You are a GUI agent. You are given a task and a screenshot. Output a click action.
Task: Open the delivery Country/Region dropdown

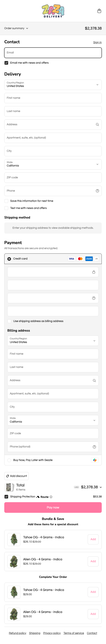[53, 85]
